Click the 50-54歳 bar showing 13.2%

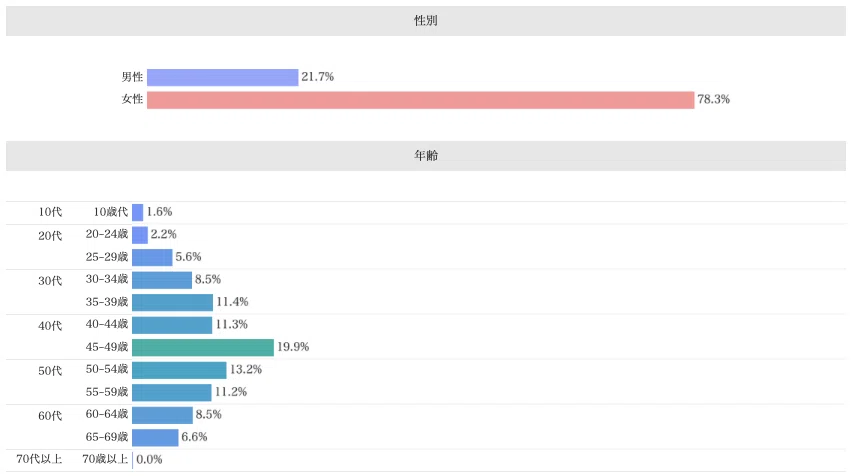click(x=179, y=370)
